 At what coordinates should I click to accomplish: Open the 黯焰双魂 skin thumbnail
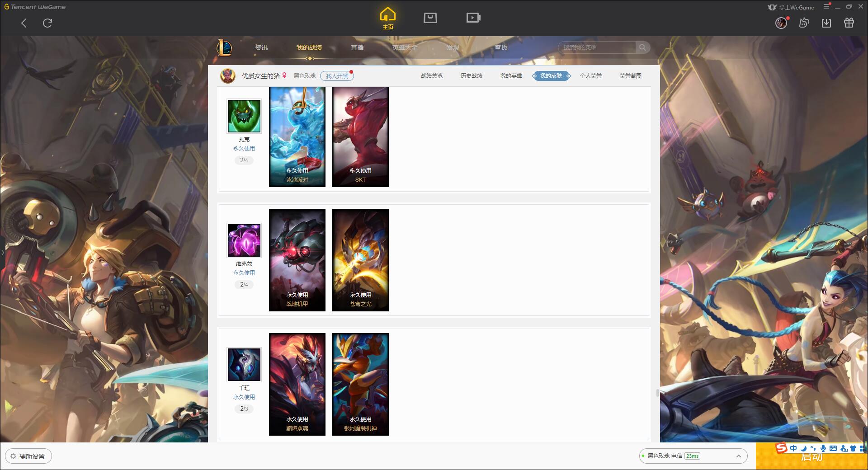[x=297, y=384]
